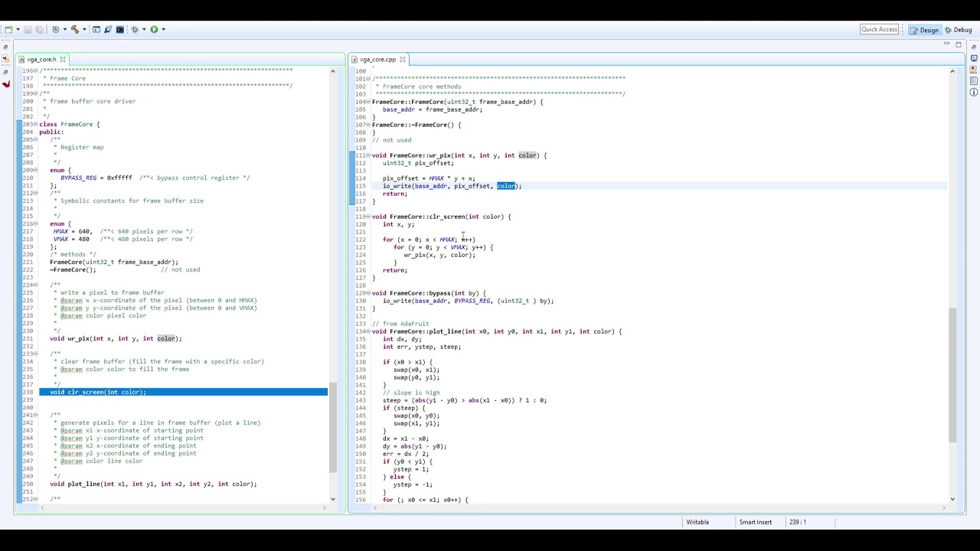The width and height of the screenshot is (980, 551).
Task: Click the red check icon in left trim
Action: tap(5, 83)
